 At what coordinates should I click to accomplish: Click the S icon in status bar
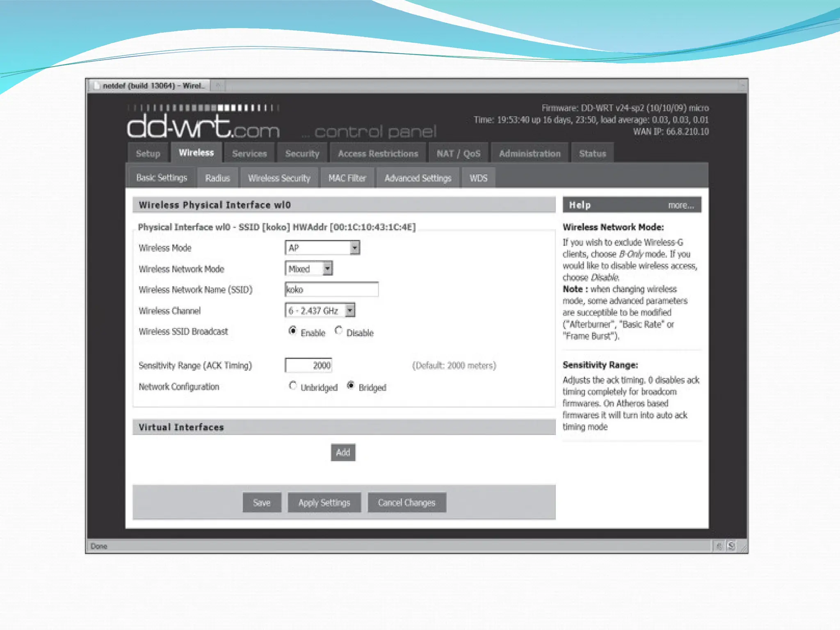tap(731, 546)
